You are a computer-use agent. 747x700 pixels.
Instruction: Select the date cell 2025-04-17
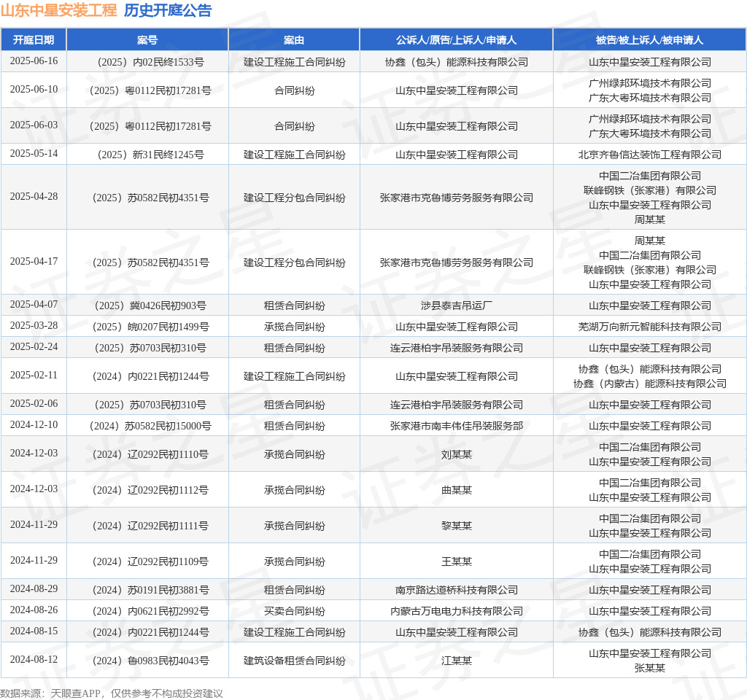[34, 262]
